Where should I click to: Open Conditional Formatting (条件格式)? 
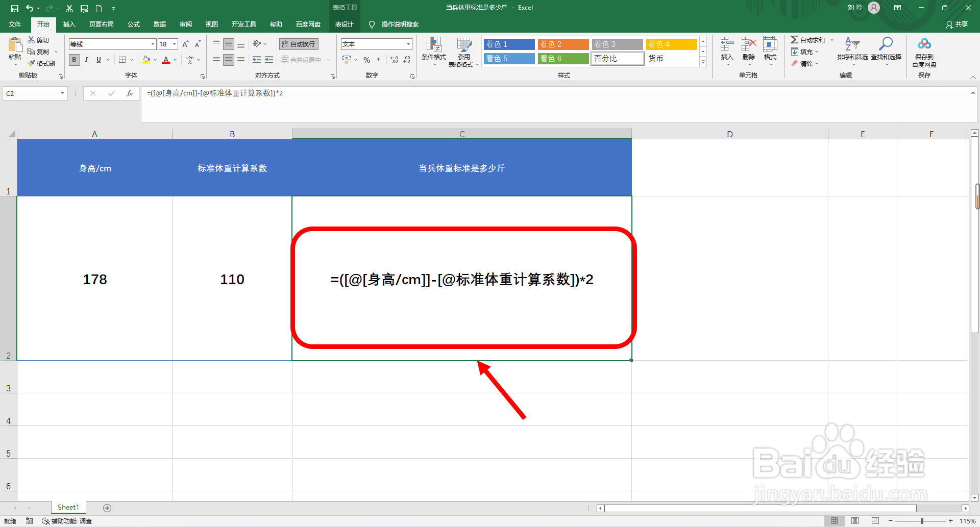click(x=434, y=52)
